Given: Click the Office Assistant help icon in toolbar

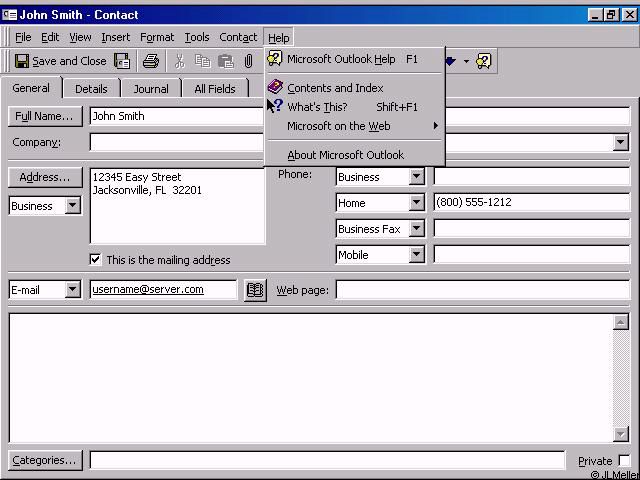Looking at the screenshot, I should (484, 61).
